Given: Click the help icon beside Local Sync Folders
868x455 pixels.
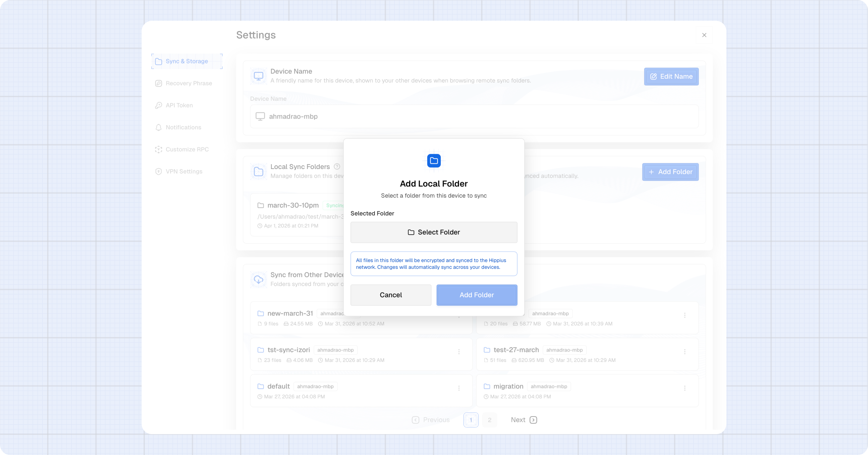Looking at the screenshot, I should coord(337,166).
